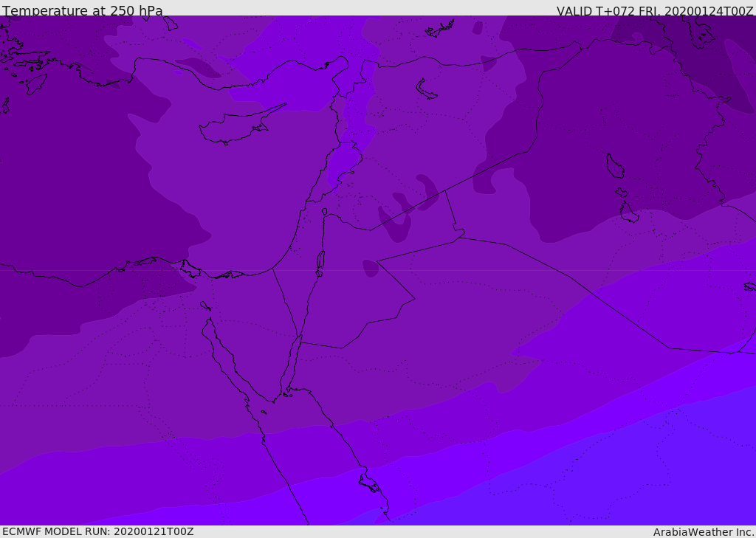The width and height of the screenshot is (756, 538).
Task: Click the 'Temperature at 250 hPa' title text
Action: click(x=83, y=10)
